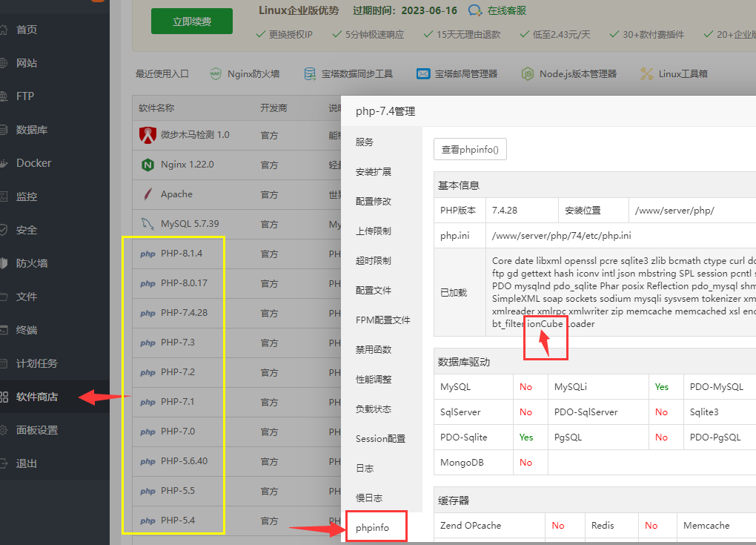Screen dimensions: 756x545
Task: Click the data sync tool database icon
Action: click(310, 74)
